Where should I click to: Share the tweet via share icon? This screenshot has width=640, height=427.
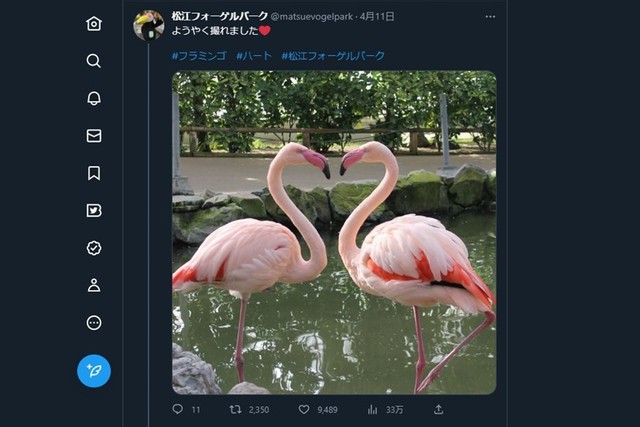click(x=438, y=409)
